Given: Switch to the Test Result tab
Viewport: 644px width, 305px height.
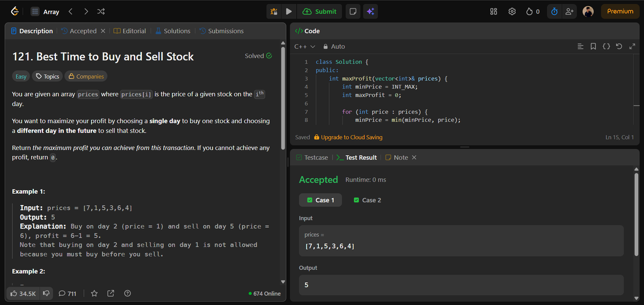Looking at the screenshot, I should [x=357, y=157].
